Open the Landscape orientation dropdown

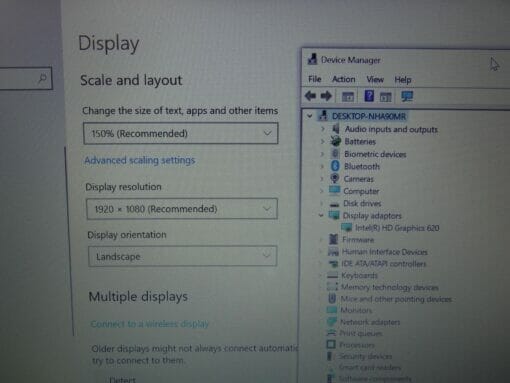click(x=183, y=256)
